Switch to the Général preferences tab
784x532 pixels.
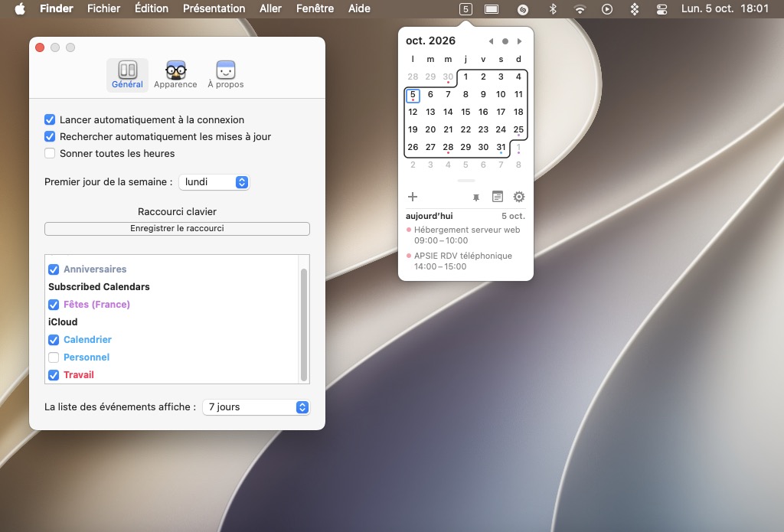click(127, 74)
